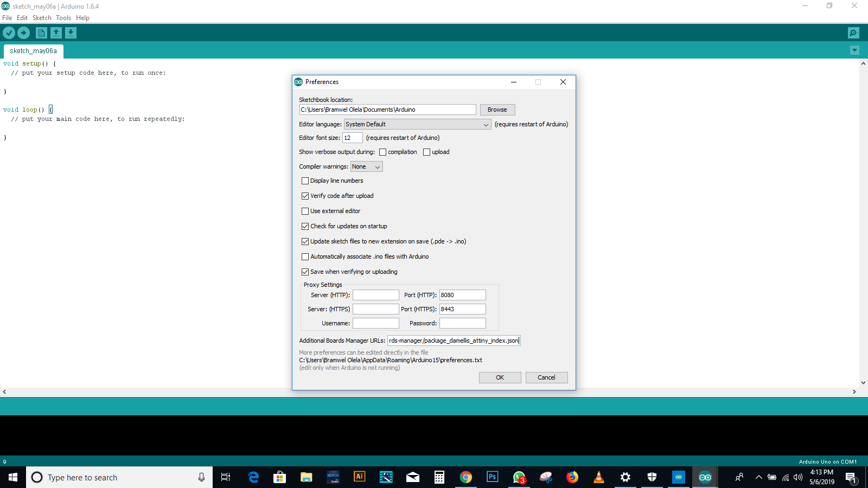The width and height of the screenshot is (868, 488).
Task: Click the Editor font size field
Action: point(352,138)
